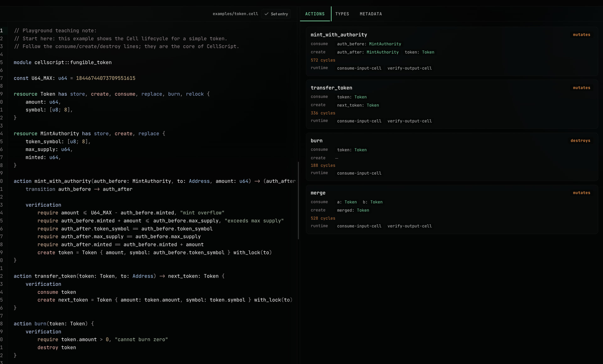
Task: Click consume-input-cell tag in burn card
Action: click(x=359, y=173)
